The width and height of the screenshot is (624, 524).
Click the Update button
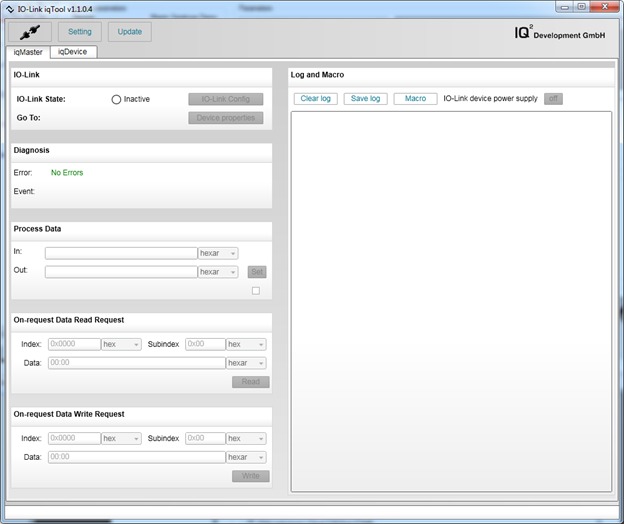(130, 32)
